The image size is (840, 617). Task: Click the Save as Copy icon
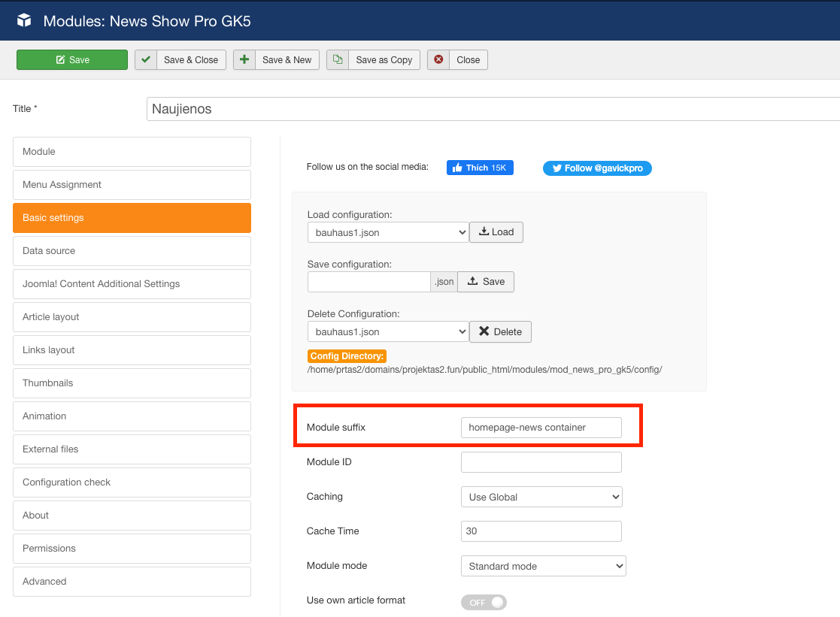[x=338, y=60]
